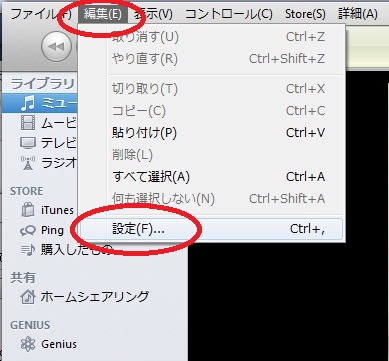389x361 pixels.
Task: Select the Genius sidebar item label
Action: point(59,344)
